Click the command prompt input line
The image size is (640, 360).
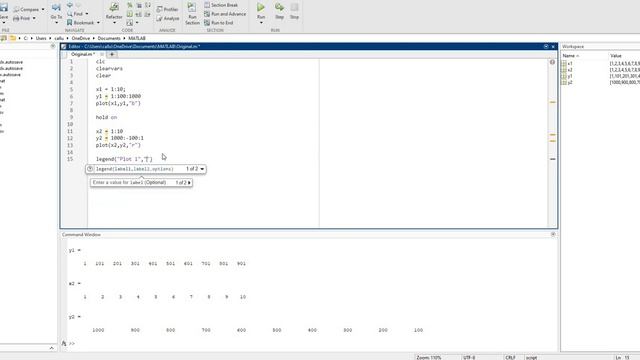pyautogui.click(x=313, y=344)
